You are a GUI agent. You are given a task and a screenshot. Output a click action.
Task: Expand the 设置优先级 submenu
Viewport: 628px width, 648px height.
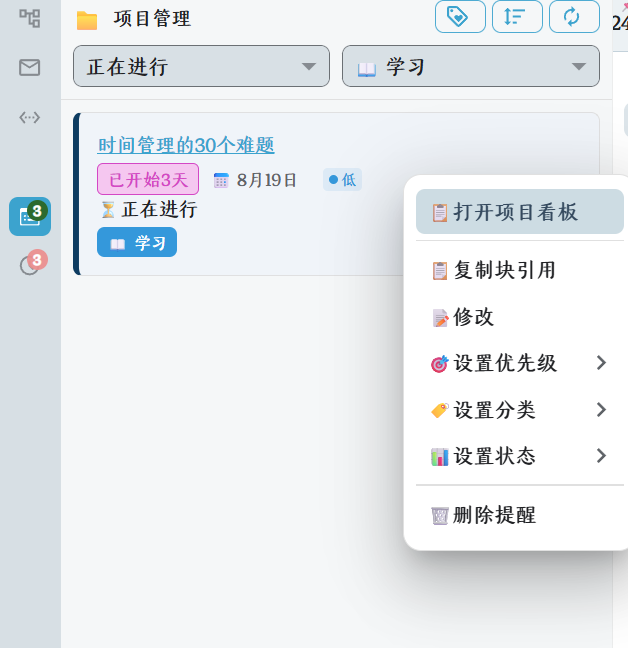[x=520, y=363]
